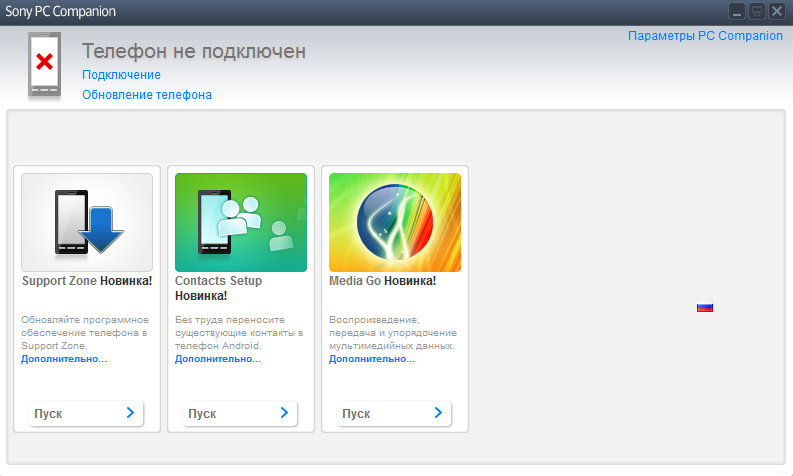Click the Contacts Setup Новинка! title

click(218, 288)
